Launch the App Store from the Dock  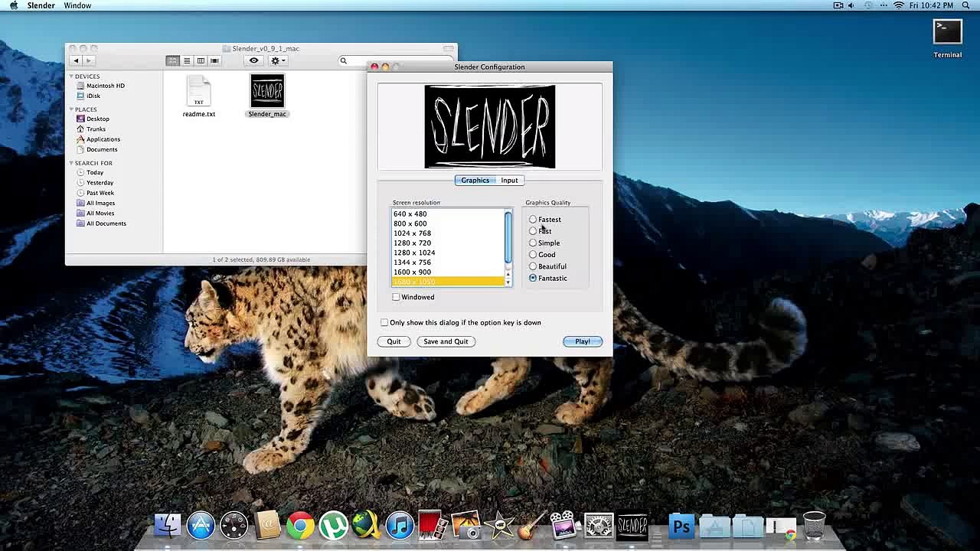coord(201,525)
